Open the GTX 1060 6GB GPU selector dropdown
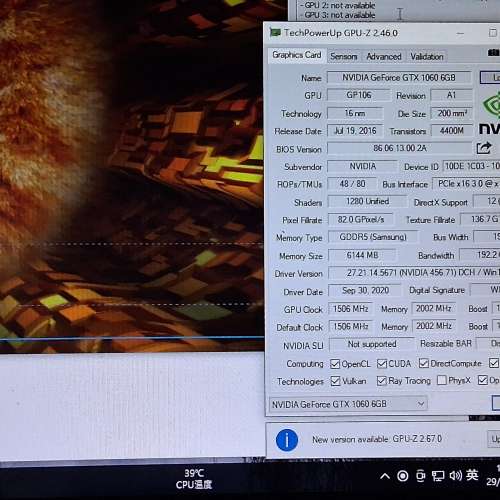 pos(348,404)
